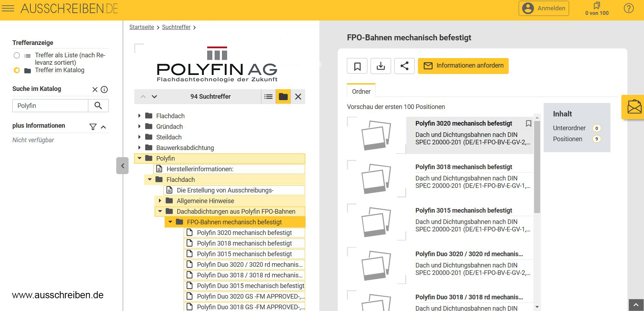Click Informationen anfordern button
The height and width of the screenshot is (311, 644).
pos(463,66)
